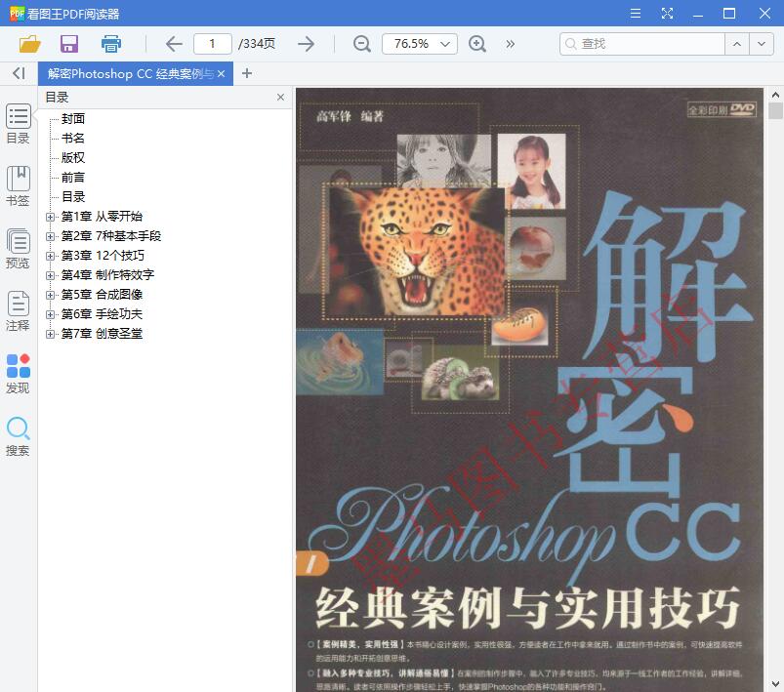The width and height of the screenshot is (784, 692).
Task: Jump to 前言 in the outline
Action: (73, 177)
